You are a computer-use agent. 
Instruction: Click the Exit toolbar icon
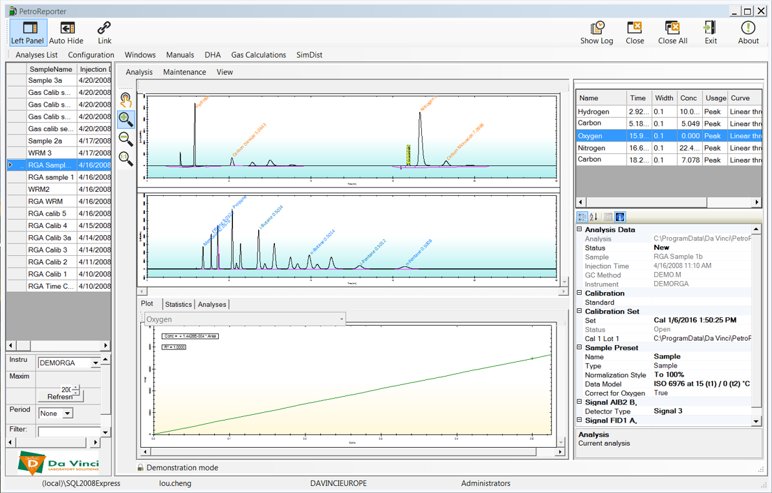(x=710, y=33)
